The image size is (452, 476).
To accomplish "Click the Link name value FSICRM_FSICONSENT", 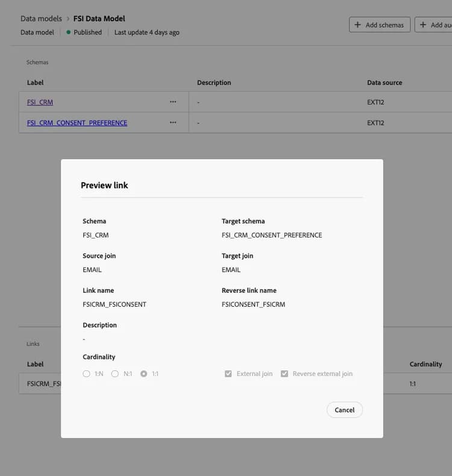I will pos(115,304).
